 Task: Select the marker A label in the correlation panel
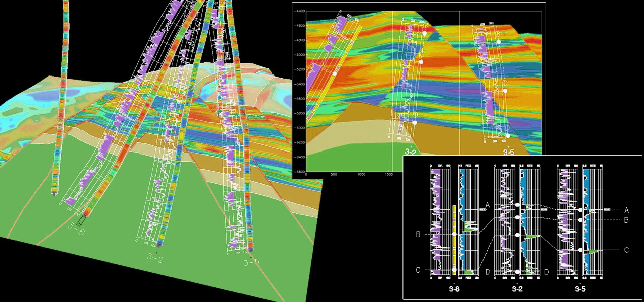pos(626,209)
